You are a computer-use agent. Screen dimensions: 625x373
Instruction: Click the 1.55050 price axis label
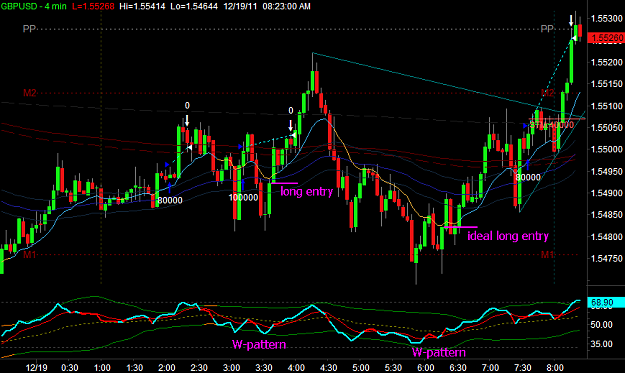point(607,128)
